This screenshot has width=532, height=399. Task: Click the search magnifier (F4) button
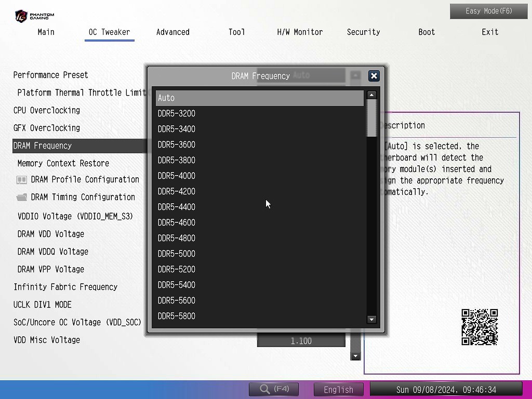(x=275, y=389)
